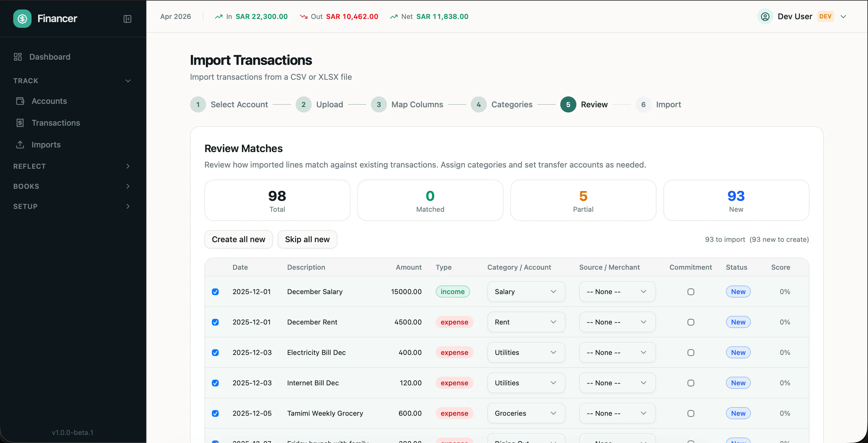The width and height of the screenshot is (868, 443).
Task: Open Source/Merchant dropdown for Electricity Bill Dec
Action: (x=617, y=352)
